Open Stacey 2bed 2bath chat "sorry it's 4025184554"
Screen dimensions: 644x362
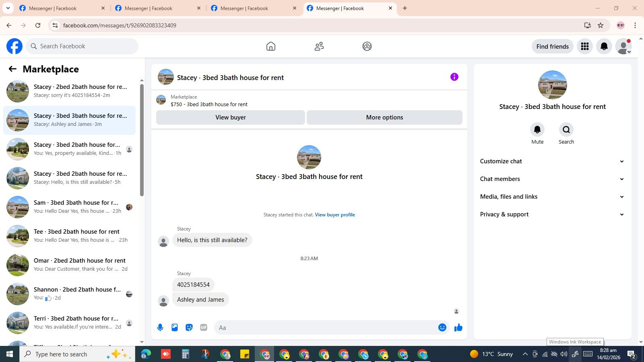pos(69,91)
